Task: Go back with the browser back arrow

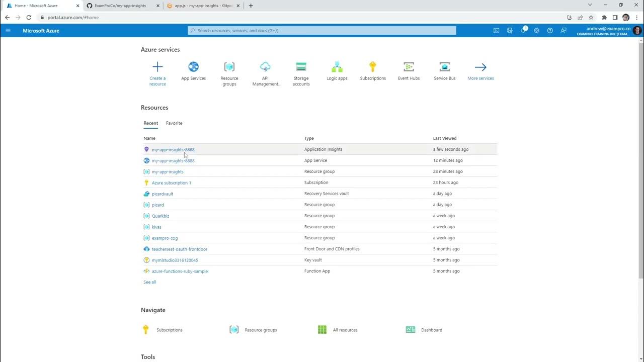Action: pos(7,17)
